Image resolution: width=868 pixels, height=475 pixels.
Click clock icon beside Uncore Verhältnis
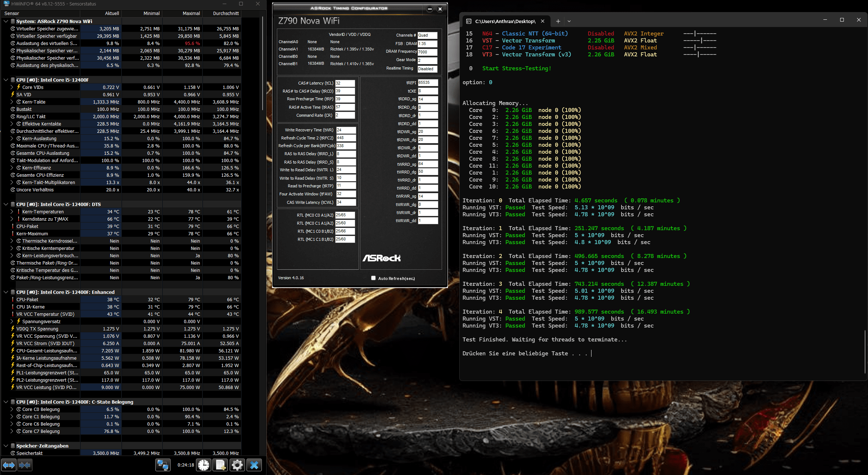coord(13,190)
